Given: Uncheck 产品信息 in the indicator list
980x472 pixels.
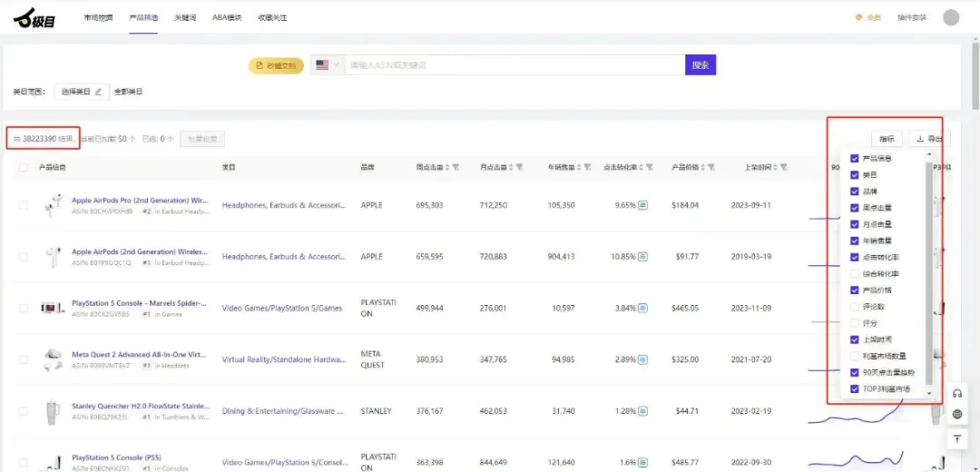Looking at the screenshot, I should [855, 159].
